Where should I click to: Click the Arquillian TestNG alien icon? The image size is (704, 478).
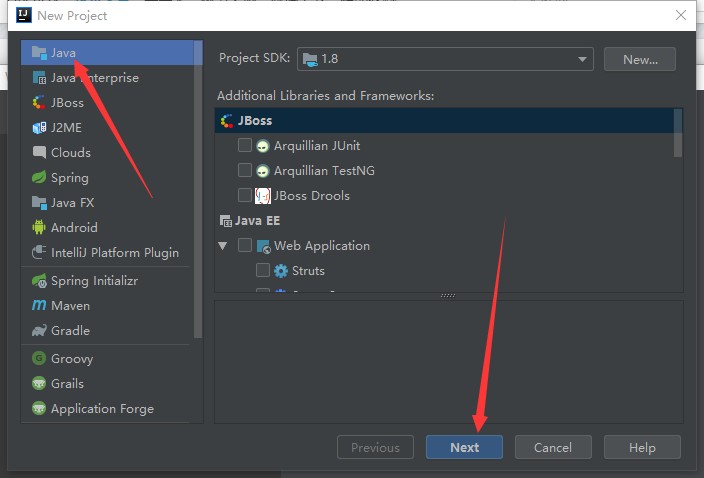click(x=263, y=171)
